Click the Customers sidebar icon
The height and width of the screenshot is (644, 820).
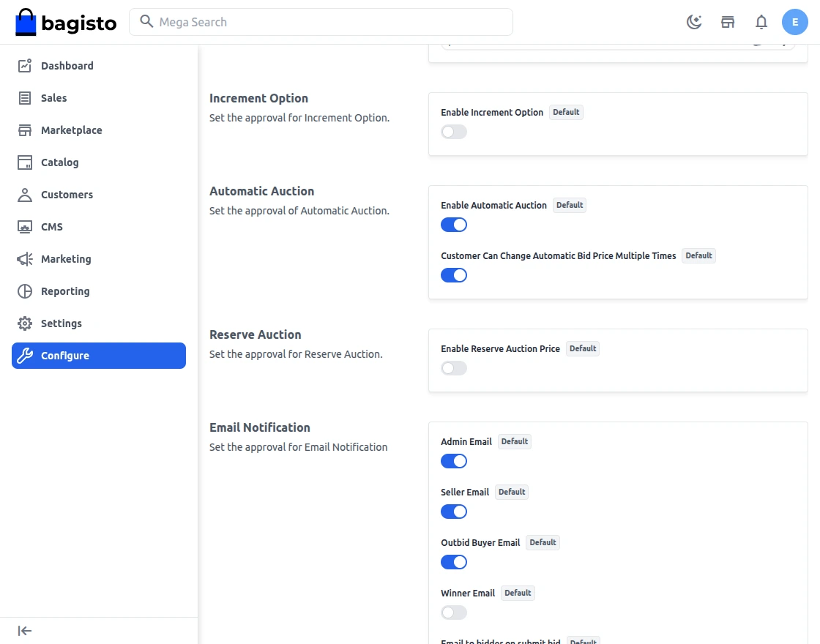[x=25, y=195]
